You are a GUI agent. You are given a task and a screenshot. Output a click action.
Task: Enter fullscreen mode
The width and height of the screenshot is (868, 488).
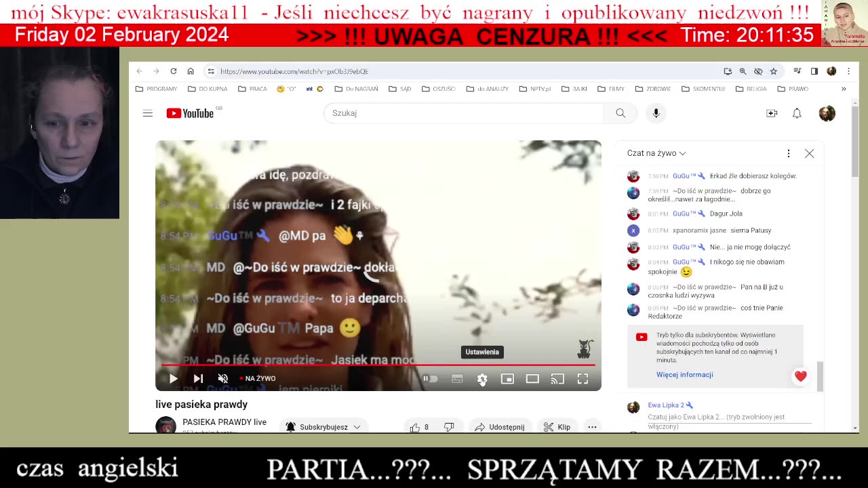[x=583, y=379]
